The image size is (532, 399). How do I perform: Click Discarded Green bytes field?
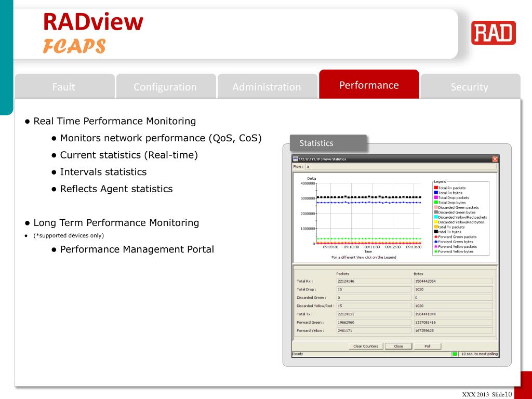pos(453,298)
